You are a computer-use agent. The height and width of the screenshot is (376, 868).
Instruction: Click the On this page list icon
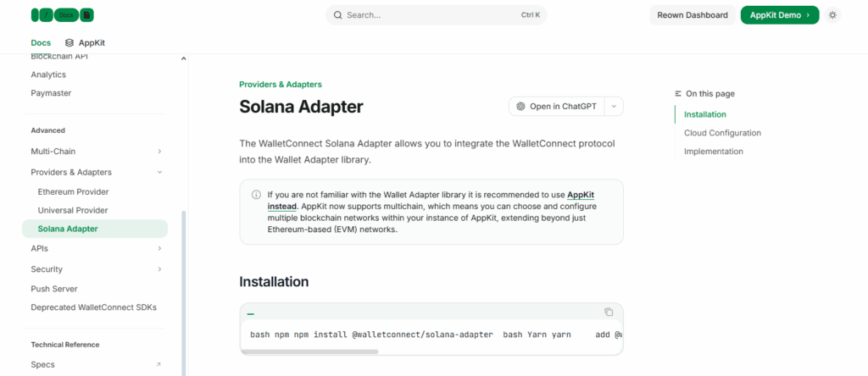pos(678,93)
